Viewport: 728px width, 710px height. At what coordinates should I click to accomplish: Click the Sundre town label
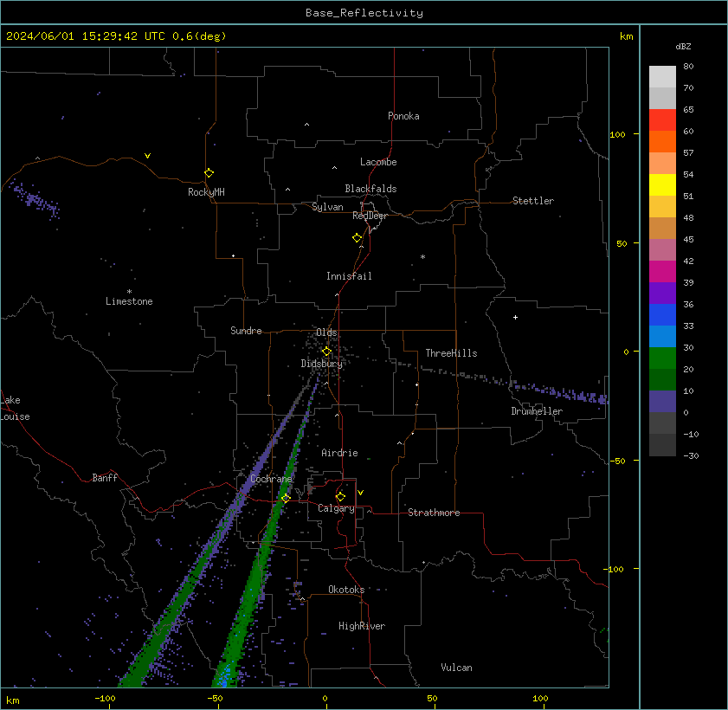246,331
